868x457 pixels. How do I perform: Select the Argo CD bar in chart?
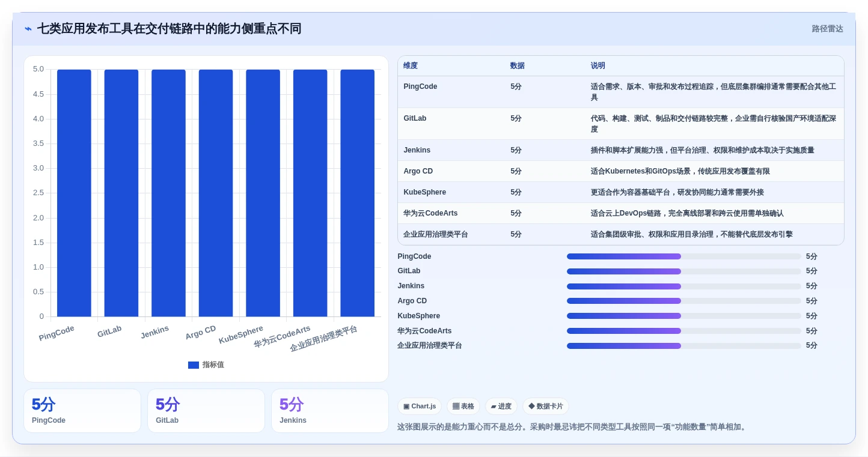click(x=216, y=193)
